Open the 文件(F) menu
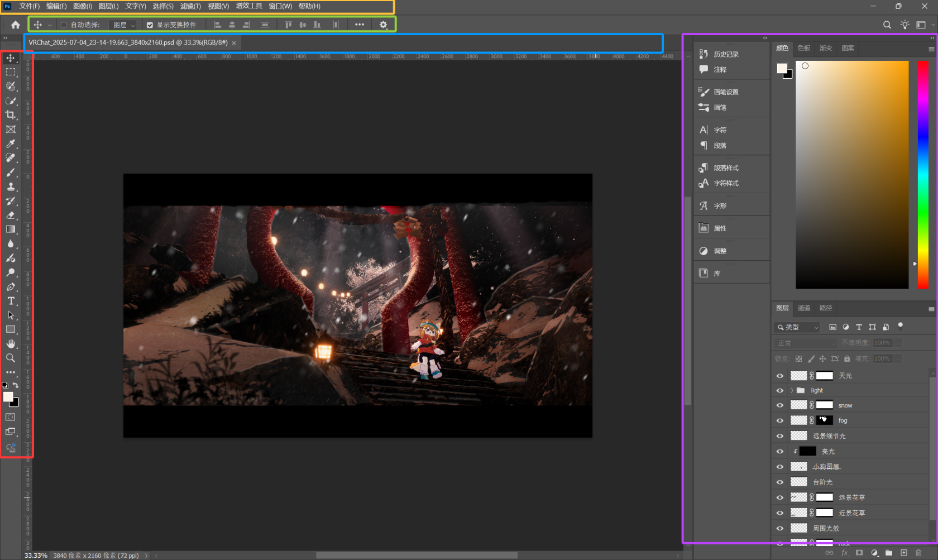Image resolution: width=938 pixels, height=560 pixels. tap(30, 6)
